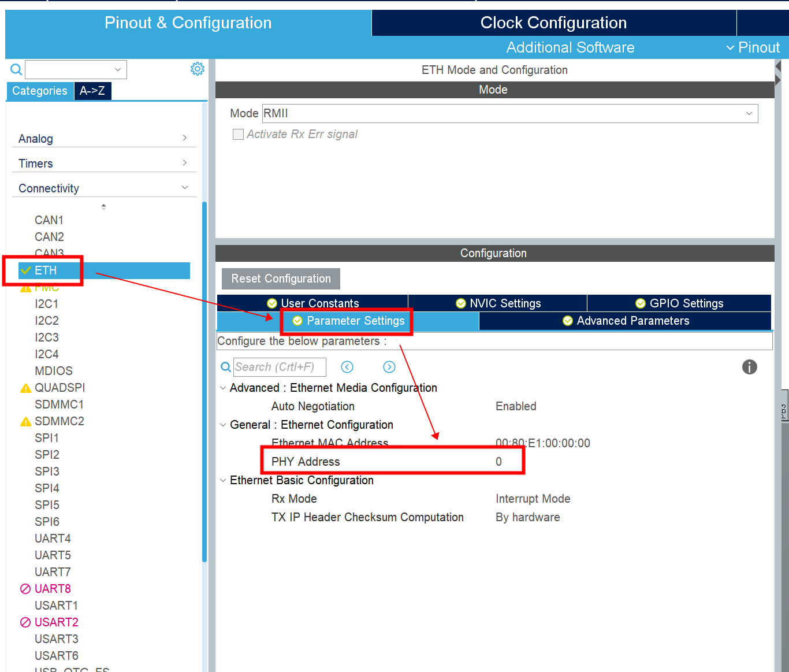Open Additional Software menu

570,47
